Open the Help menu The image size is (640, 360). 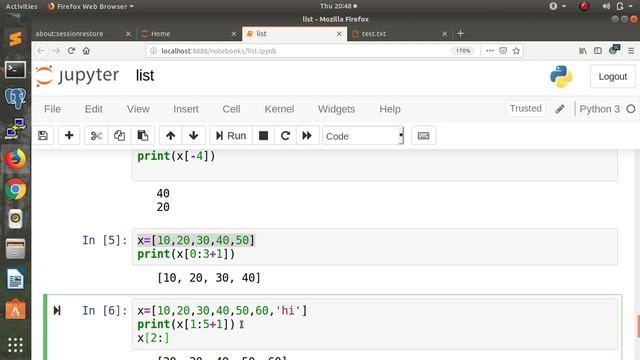(x=390, y=109)
